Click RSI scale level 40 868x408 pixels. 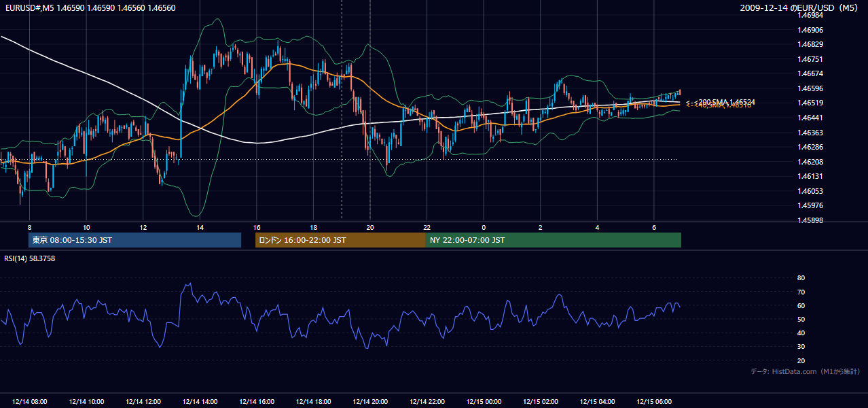(801, 333)
